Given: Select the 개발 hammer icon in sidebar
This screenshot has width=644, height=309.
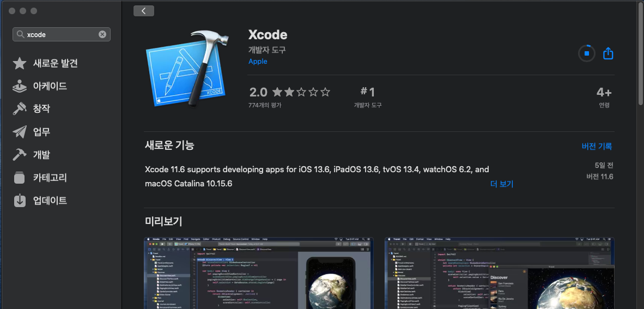Looking at the screenshot, I should [19, 155].
